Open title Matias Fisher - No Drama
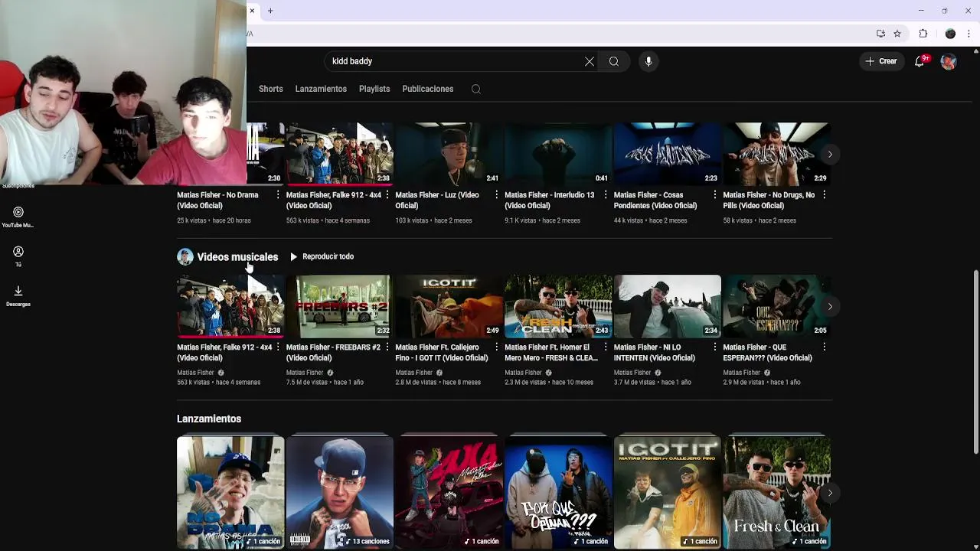 (217, 201)
